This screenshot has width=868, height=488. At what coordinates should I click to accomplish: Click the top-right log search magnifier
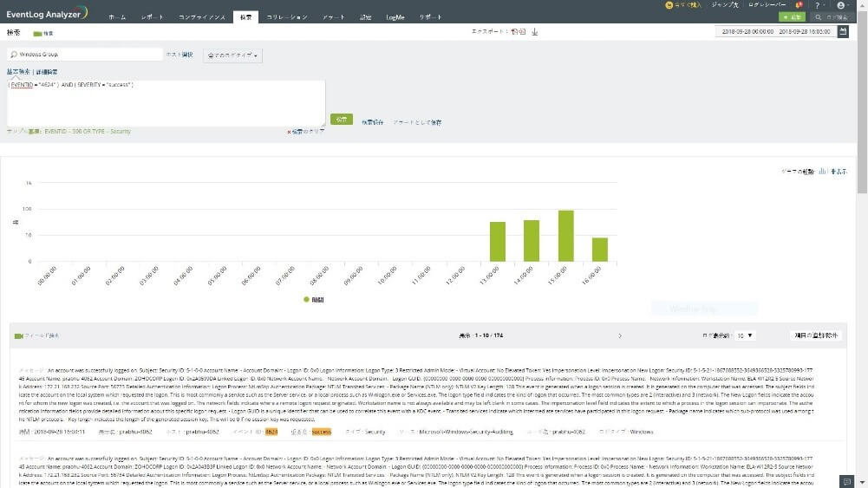tap(819, 17)
